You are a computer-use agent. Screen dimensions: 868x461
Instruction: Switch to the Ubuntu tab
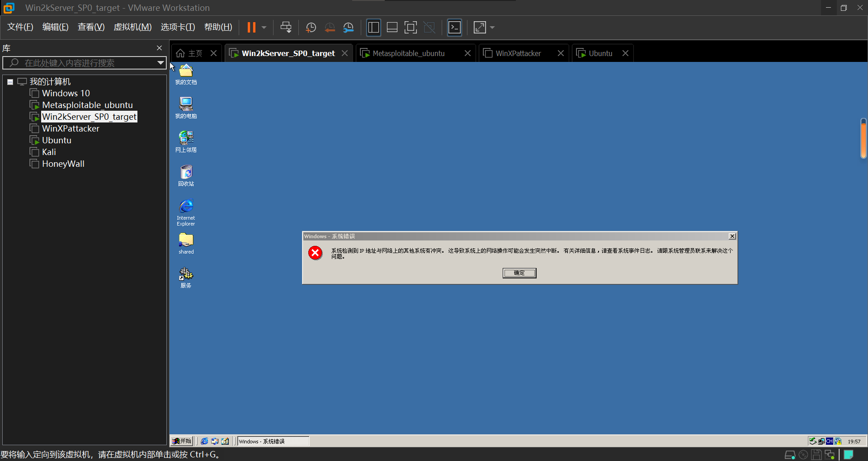click(x=600, y=53)
